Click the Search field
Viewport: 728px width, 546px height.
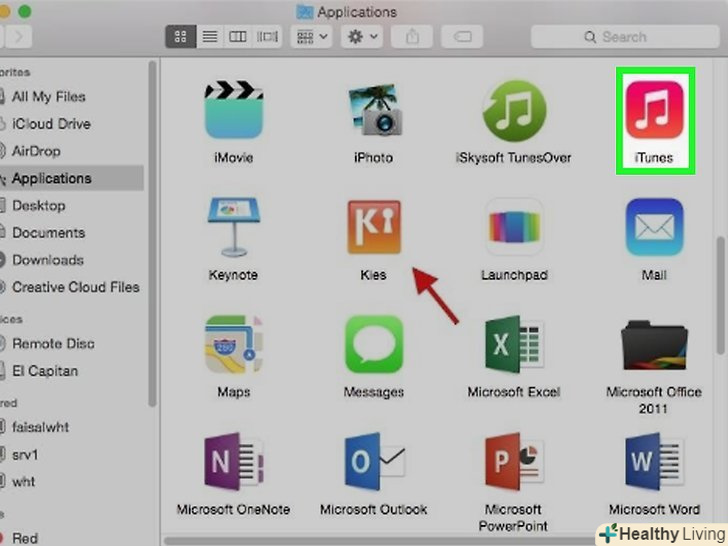(x=625, y=37)
